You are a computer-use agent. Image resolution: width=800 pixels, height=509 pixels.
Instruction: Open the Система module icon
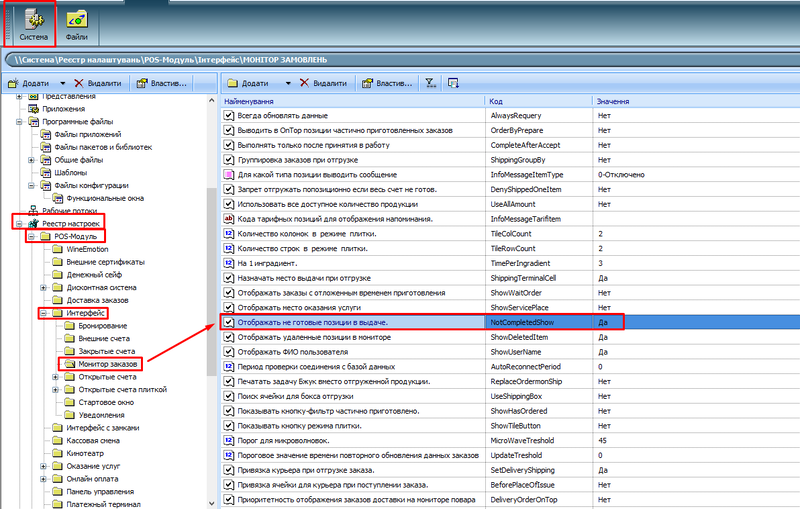[x=33, y=20]
